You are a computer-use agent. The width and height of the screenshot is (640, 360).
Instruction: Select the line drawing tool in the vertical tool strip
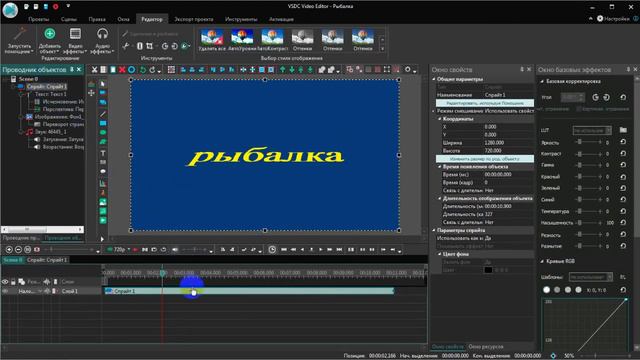click(x=103, y=114)
